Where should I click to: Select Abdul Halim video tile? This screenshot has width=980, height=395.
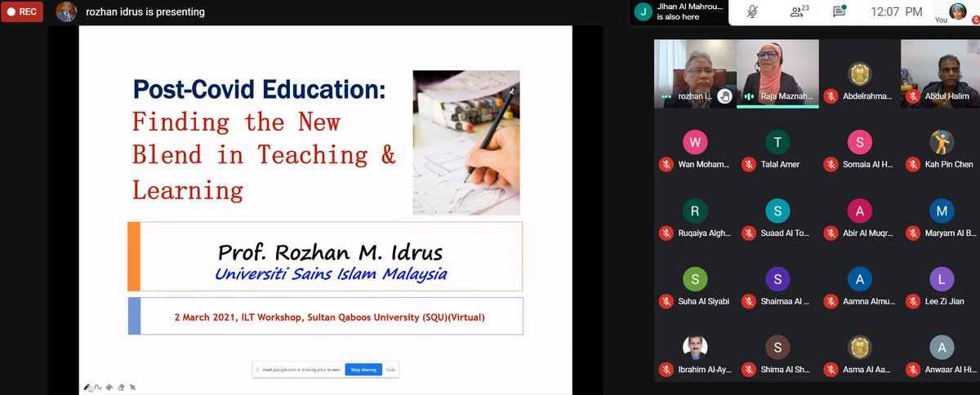click(941, 73)
